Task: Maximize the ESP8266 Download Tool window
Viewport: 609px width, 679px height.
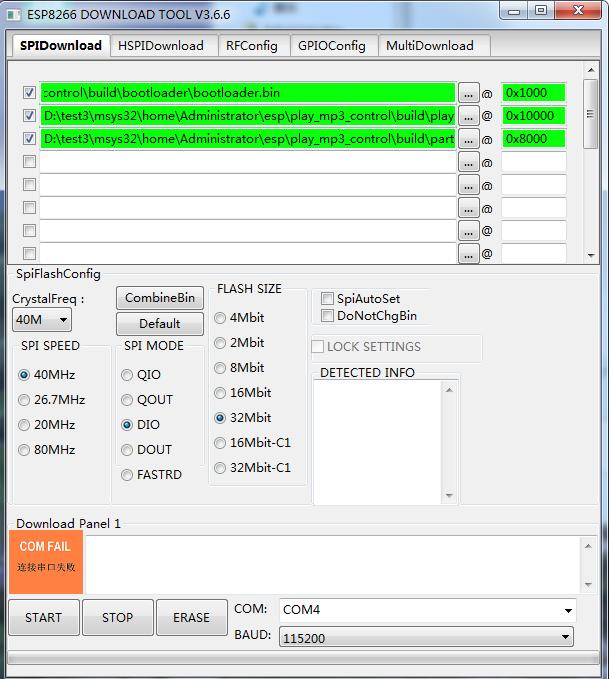Action: click(541, 10)
